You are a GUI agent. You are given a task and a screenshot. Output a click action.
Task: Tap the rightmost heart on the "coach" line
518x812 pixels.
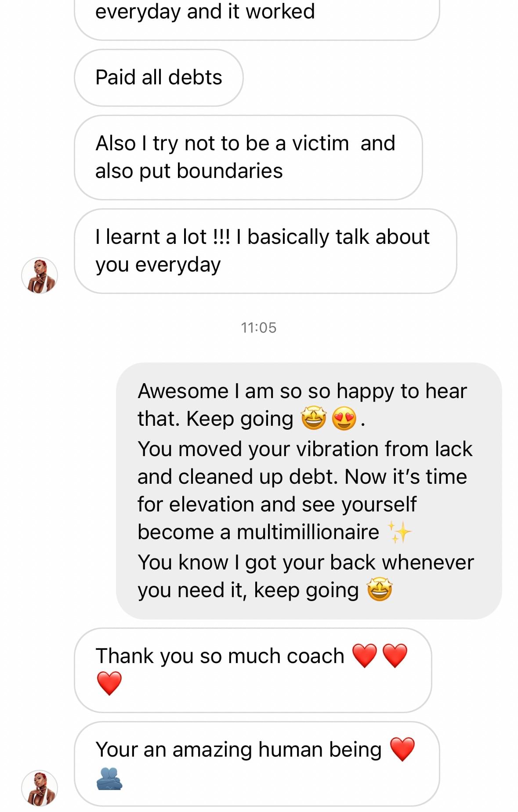pyautogui.click(x=395, y=656)
